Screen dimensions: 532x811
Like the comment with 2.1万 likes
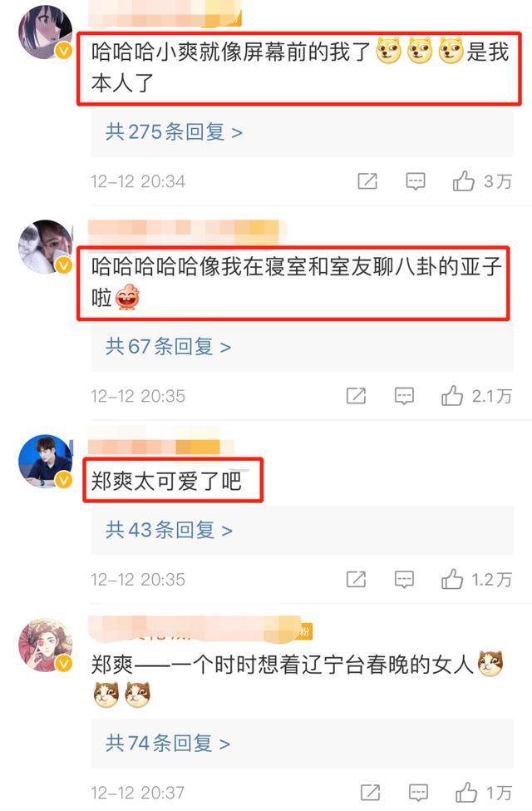click(452, 396)
